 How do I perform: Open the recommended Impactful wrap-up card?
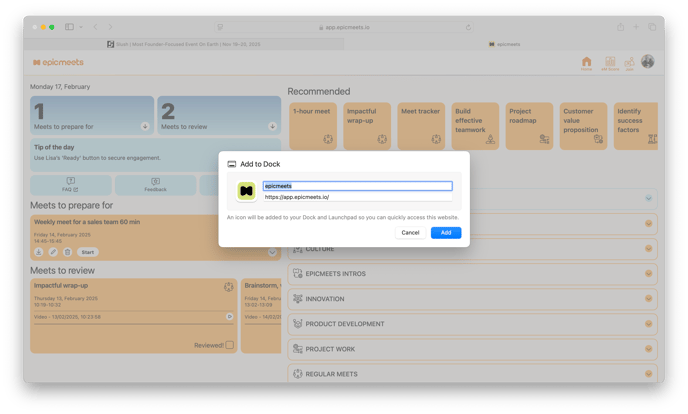point(367,126)
